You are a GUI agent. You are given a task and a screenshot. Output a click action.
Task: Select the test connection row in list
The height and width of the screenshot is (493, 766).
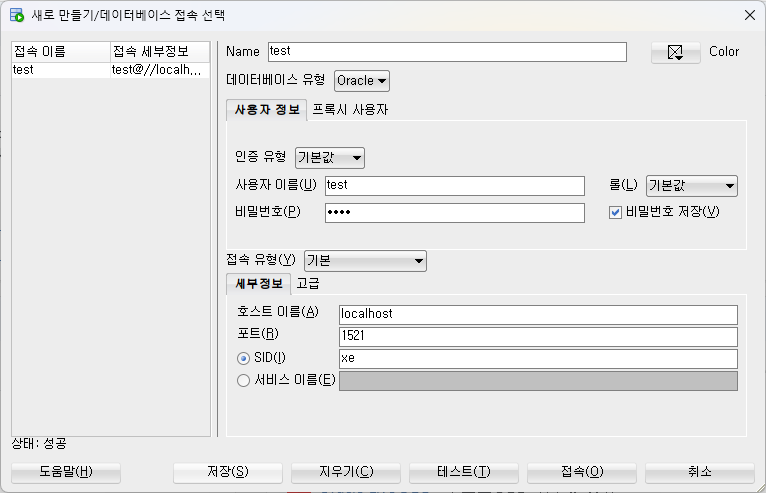tap(111, 70)
